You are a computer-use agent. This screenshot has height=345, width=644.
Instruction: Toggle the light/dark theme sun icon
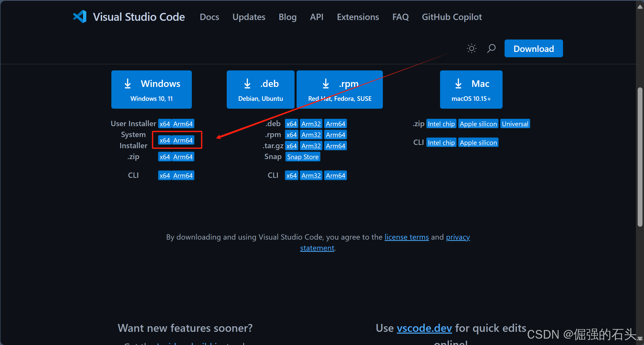click(x=471, y=48)
